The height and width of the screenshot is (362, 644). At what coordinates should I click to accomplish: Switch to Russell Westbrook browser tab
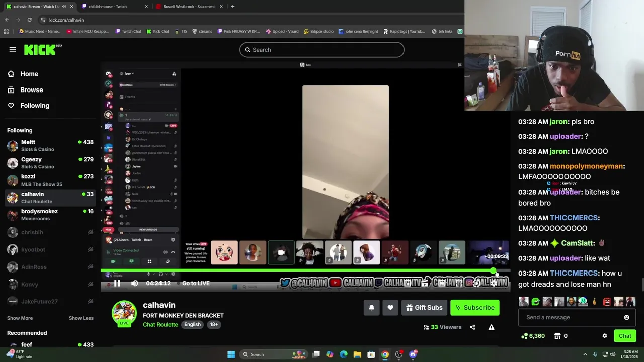[x=189, y=7]
